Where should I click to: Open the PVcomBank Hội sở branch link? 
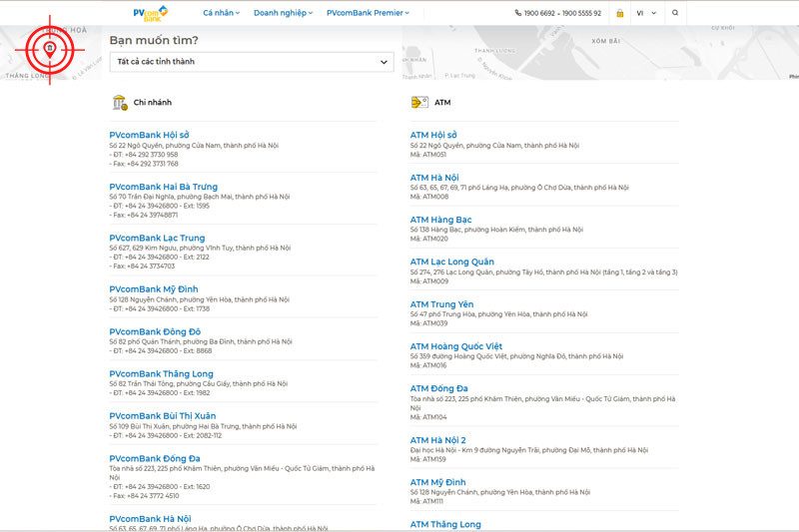[149, 135]
